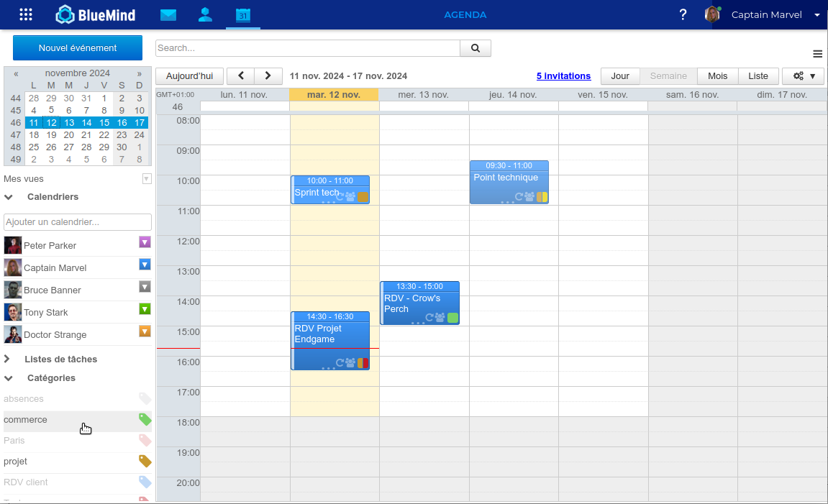Open the hamburger menu icon
Screen dimensions: 828x504
817,54
